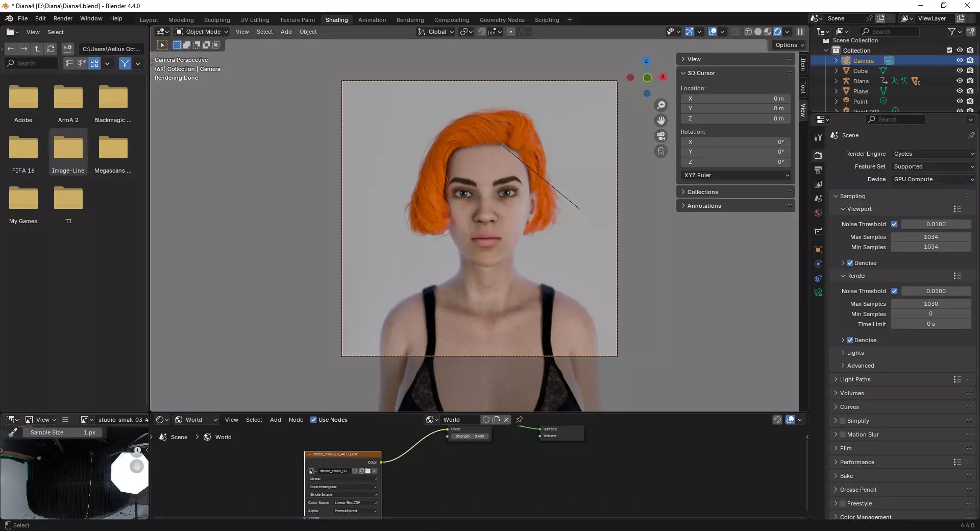Collapse the 3D Cursor panel
This screenshot has height=531, width=980.
(x=701, y=73)
